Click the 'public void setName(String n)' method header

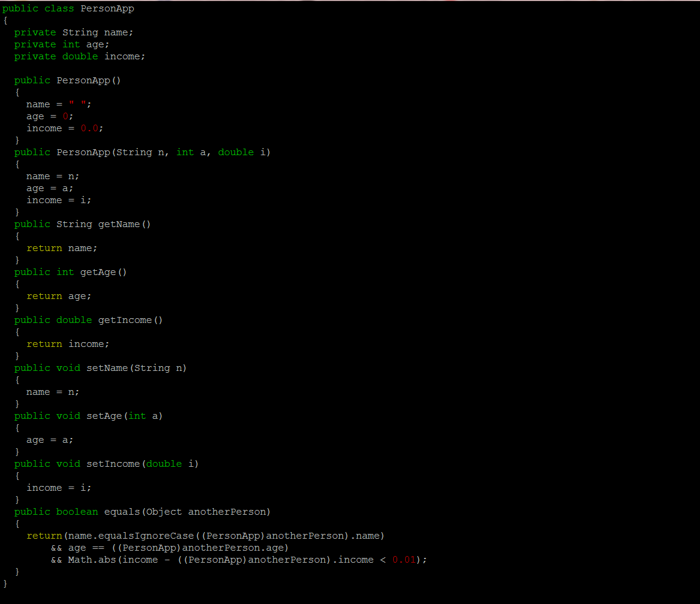(x=101, y=369)
